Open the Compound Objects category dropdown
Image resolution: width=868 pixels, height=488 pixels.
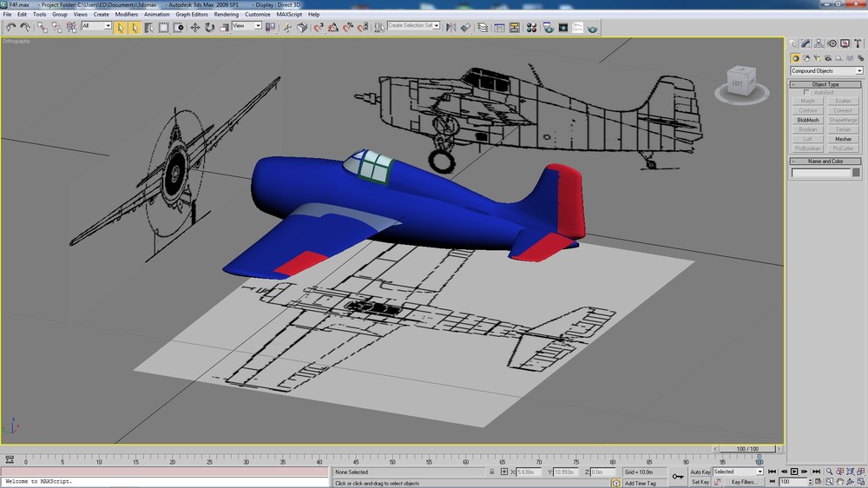pyautogui.click(x=826, y=71)
